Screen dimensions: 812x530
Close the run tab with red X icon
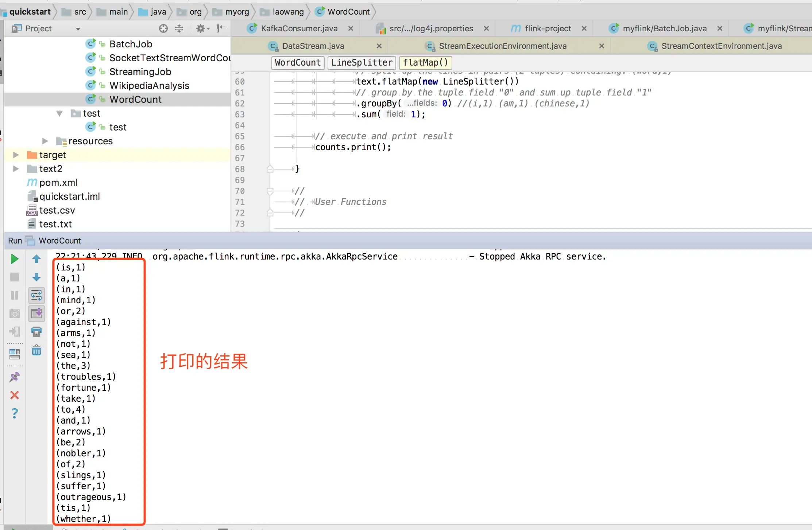tap(15, 395)
